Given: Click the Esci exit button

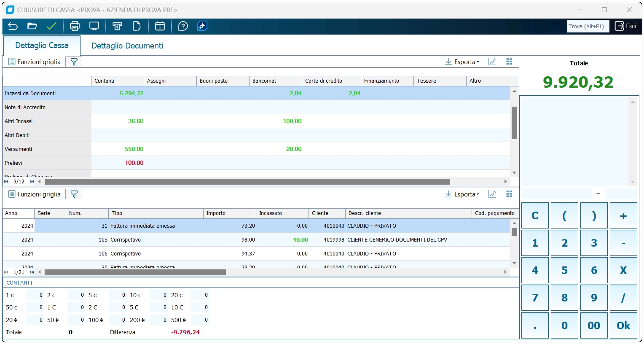Looking at the screenshot, I should pyautogui.click(x=625, y=26).
